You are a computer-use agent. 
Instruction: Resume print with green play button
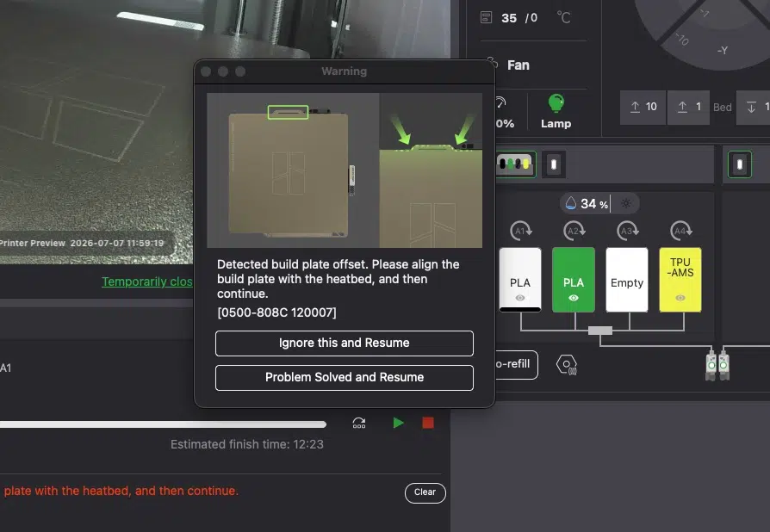pos(398,423)
